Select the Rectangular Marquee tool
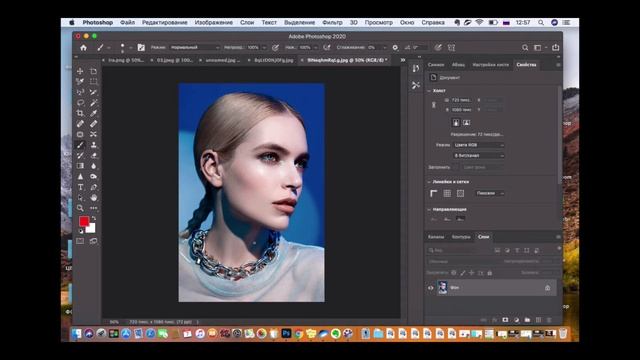Image resolution: width=640 pixels, height=360 pixels. pos(93,82)
